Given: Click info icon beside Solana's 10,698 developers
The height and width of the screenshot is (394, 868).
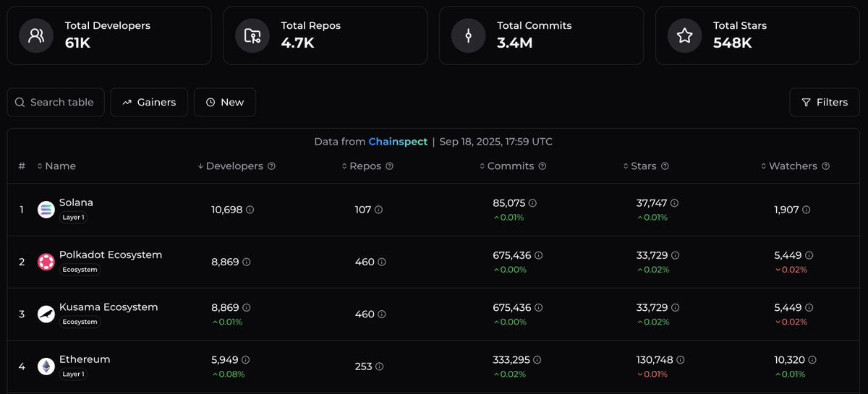Looking at the screenshot, I should (250, 210).
